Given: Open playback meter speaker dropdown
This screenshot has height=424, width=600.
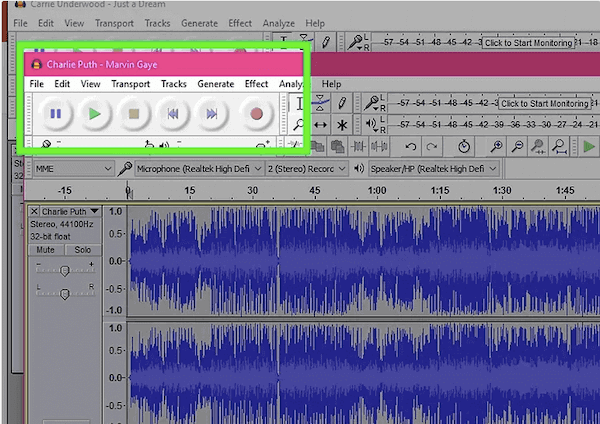Looking at the screenshot, I should [x=374, y=125].
